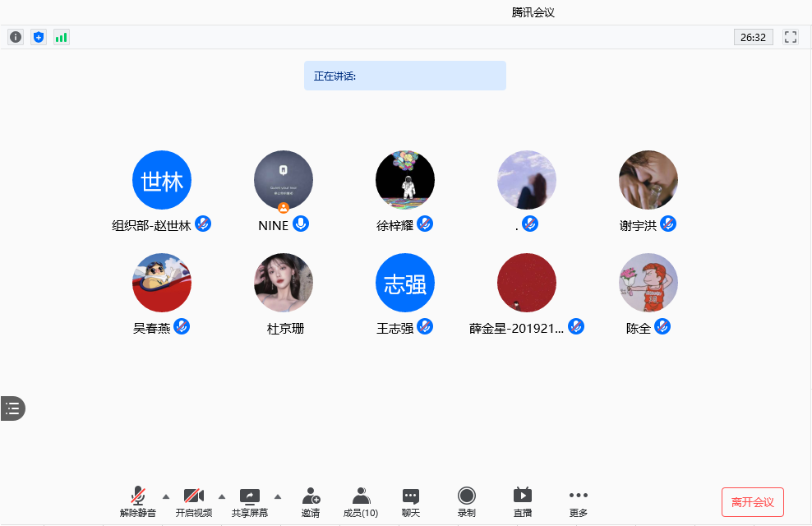
Task: Click the name label 谢宇洪
Action: (x=638, y=225)
